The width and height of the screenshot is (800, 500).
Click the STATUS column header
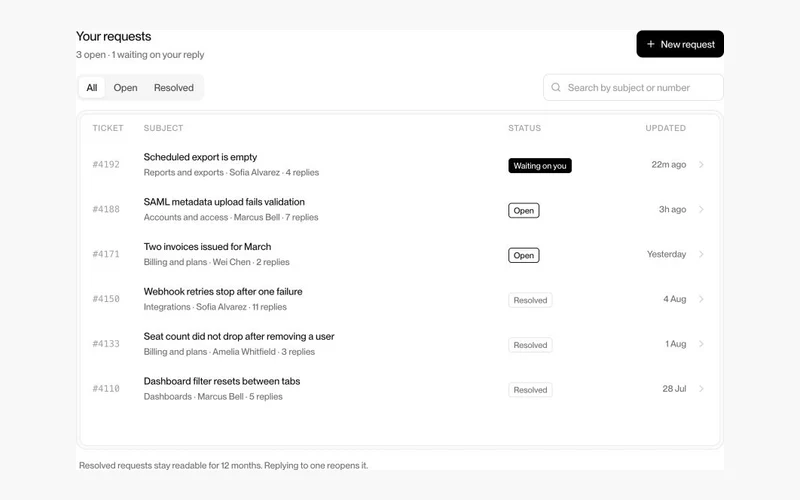click(x=524, y=128)
